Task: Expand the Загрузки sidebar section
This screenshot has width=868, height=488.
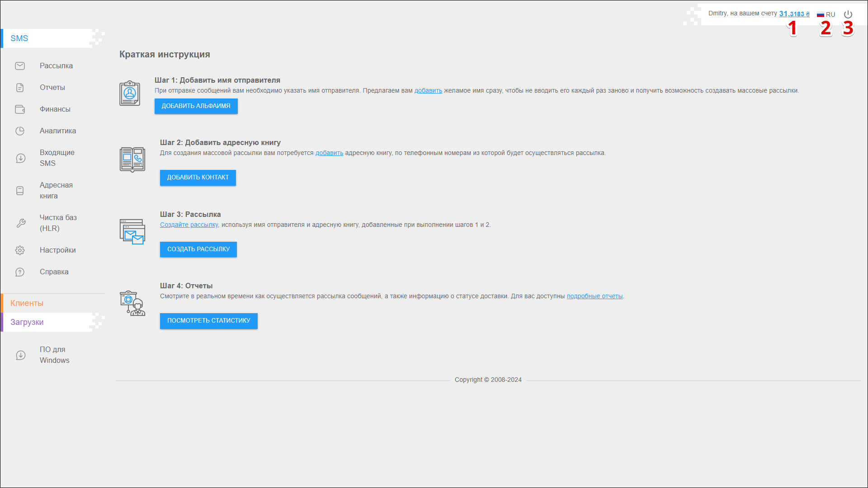Action: (27, 322)
